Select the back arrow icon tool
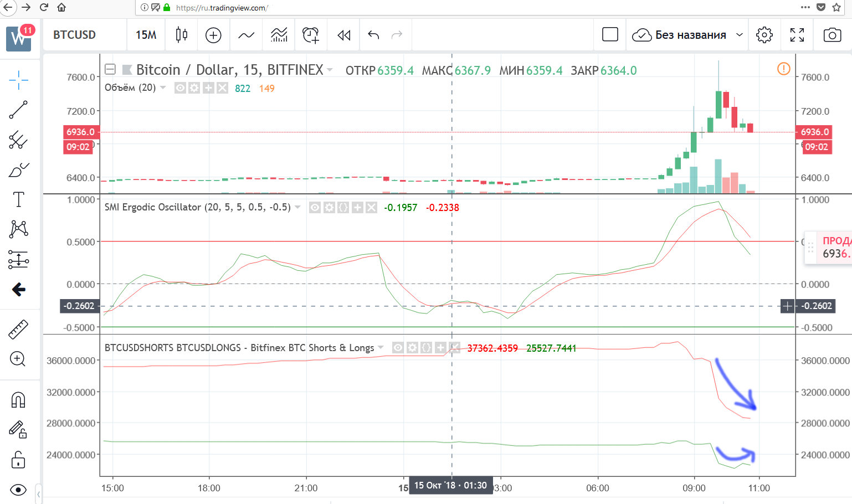852x504 pixels. (x=18, y=289)
